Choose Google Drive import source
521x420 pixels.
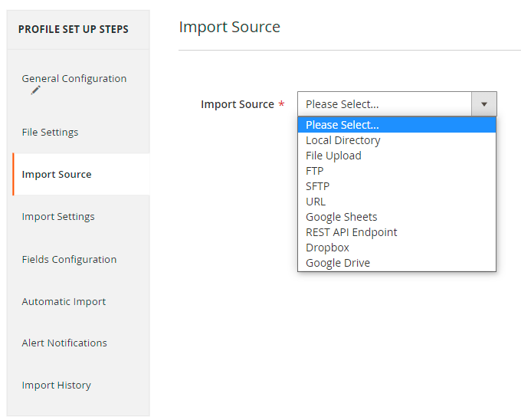coord(337,263)
